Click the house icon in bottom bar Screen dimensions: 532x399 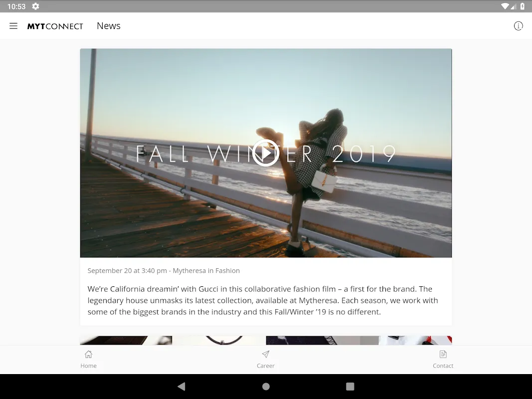coord(88,355)
